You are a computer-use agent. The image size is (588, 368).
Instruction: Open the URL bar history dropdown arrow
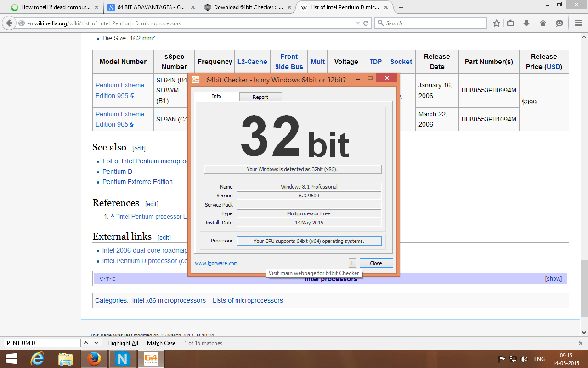tap(358, 23)
